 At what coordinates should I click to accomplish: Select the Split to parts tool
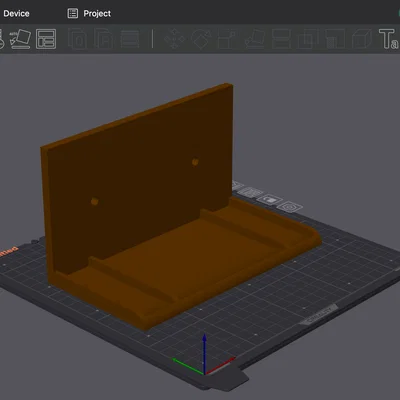[x=104, y=39]
